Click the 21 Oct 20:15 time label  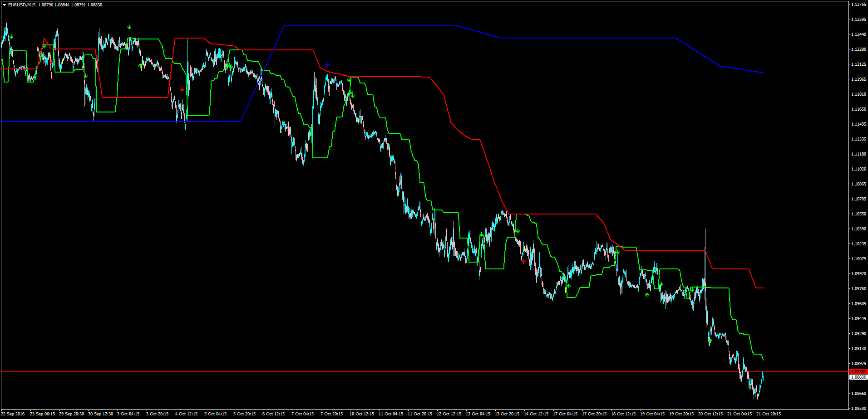pos(769,414)
